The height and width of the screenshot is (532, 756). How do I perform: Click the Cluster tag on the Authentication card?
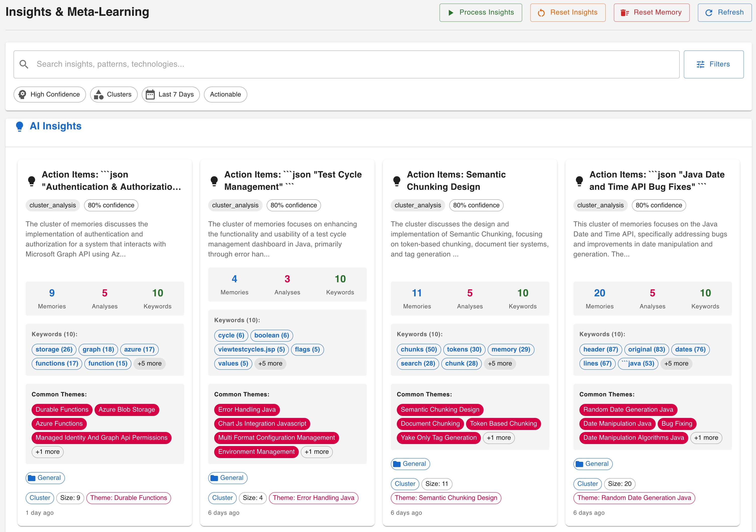[40, 498]
